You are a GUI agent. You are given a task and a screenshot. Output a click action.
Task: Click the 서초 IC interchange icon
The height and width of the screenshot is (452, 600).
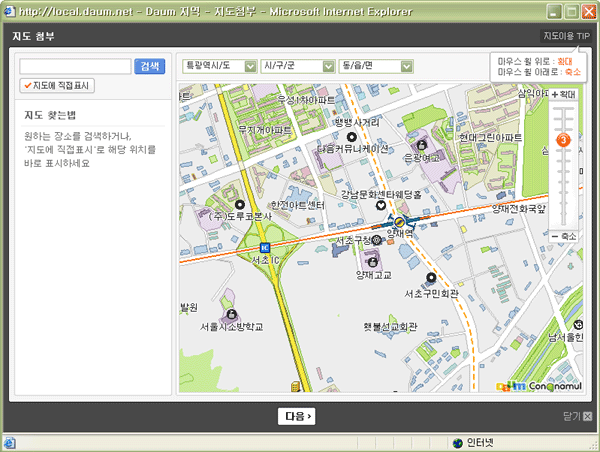click(x=264, y=248)
